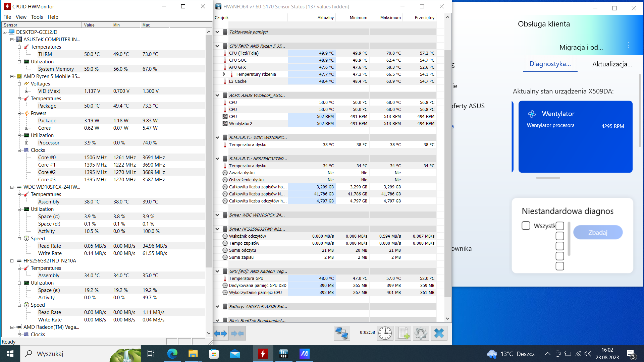Open HWiNFO network remote monitoring icon

tap(342, 333)
